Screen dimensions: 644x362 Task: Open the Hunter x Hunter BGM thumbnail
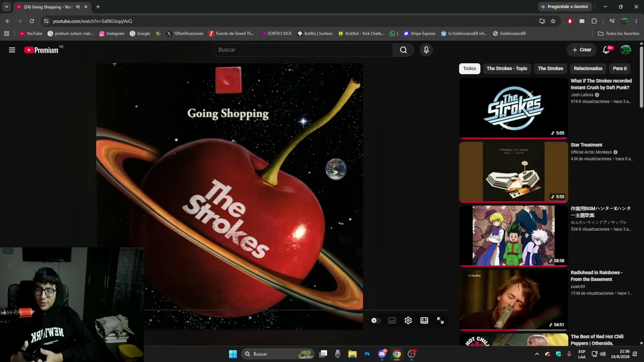[513, 236]
